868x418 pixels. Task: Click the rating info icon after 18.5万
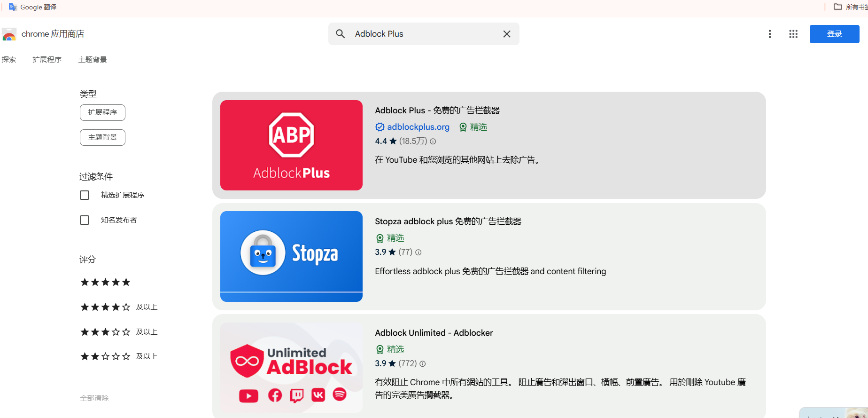click(433, 142)
